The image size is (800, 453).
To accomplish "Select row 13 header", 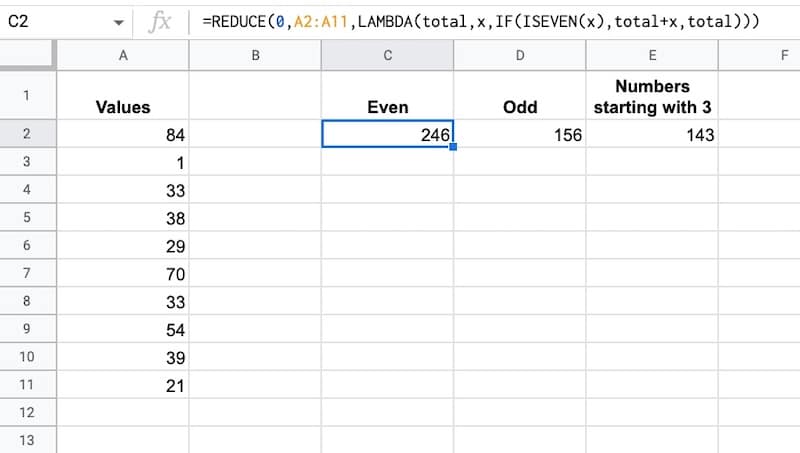I will click(27, 439).
